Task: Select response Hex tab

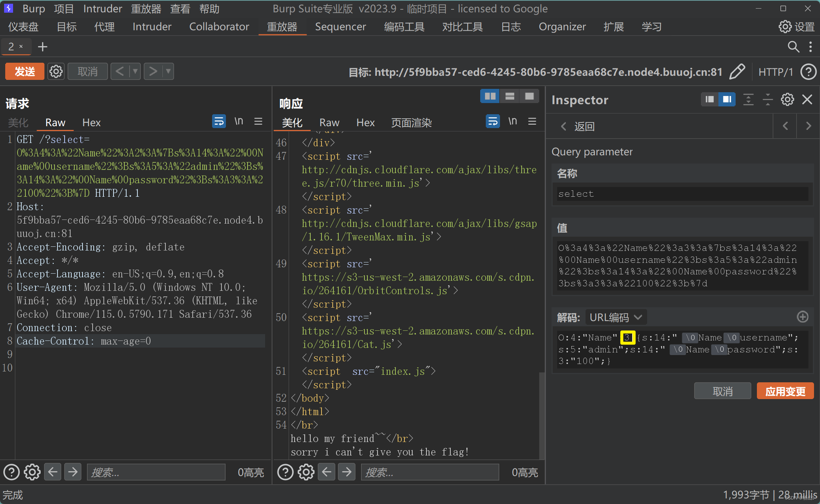Action: (365, 122)
